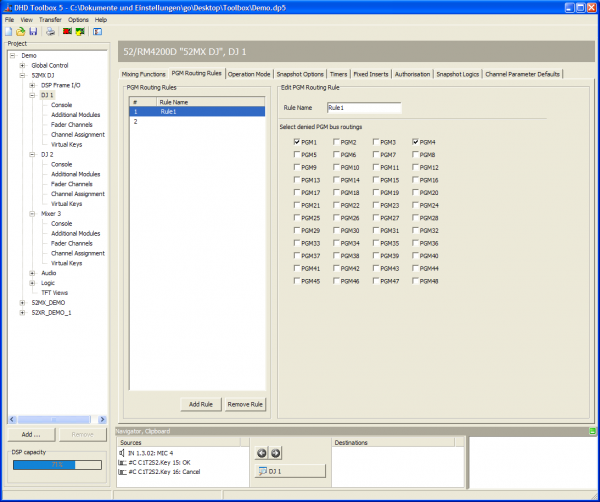Toggle the PGM15 checkbox
Screen dimensions: 600x502
(376, 180)
